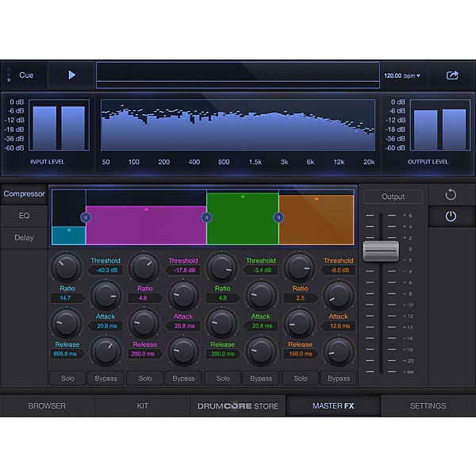Select the cyan band Threshold knob
476x476 pixels.
point(67,266)
